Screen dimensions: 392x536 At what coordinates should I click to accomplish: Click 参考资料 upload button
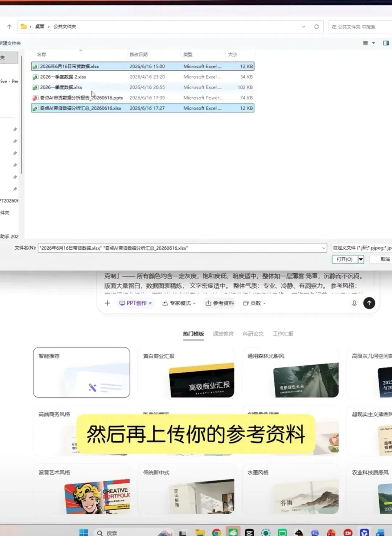pos(220,303)
